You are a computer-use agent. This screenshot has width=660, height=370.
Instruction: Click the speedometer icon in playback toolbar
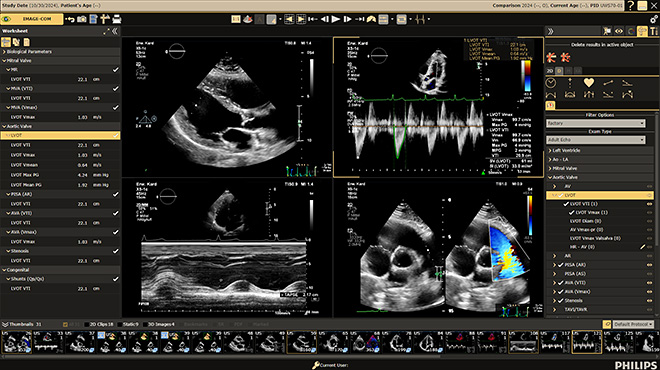pos(371,19)
